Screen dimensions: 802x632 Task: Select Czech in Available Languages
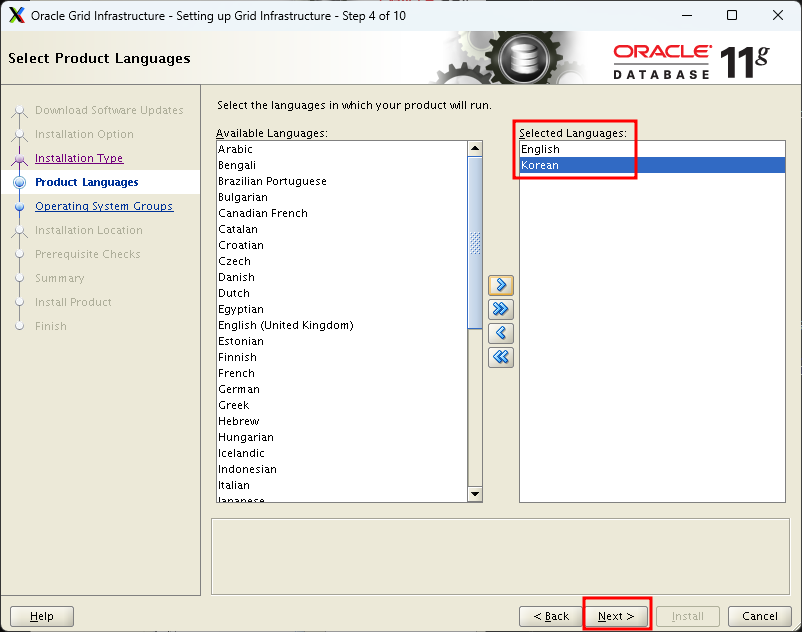click(342, 261)
